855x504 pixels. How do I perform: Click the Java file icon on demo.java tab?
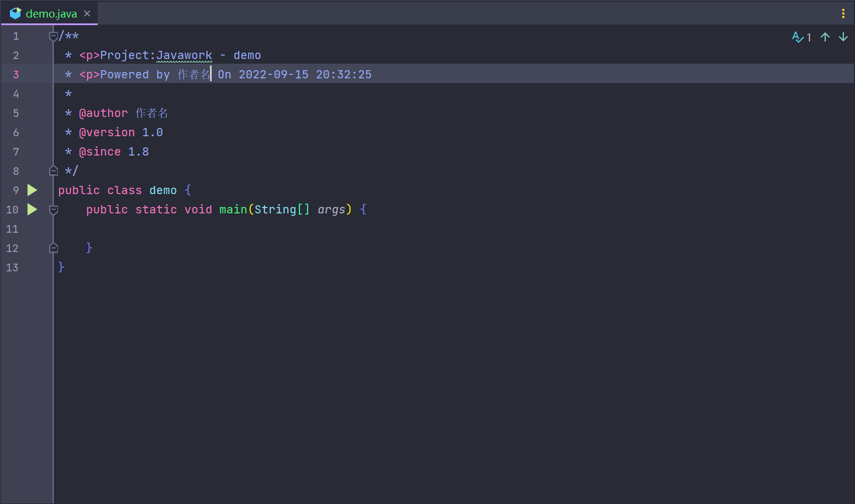tap(15, 13)
